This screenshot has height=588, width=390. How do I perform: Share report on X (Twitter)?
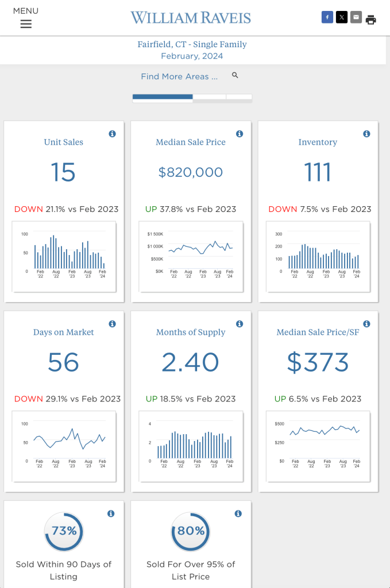coord(342,17)
